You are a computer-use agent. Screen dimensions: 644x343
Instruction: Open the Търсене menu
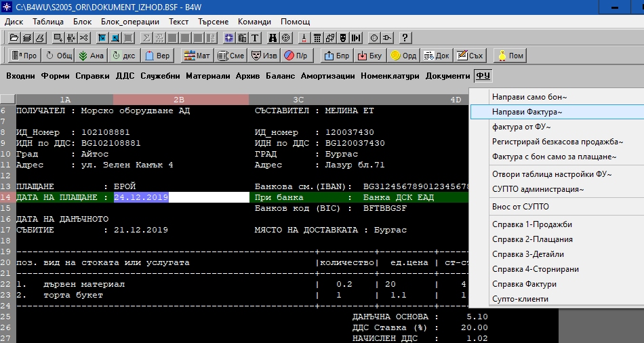tap(213, 22)
